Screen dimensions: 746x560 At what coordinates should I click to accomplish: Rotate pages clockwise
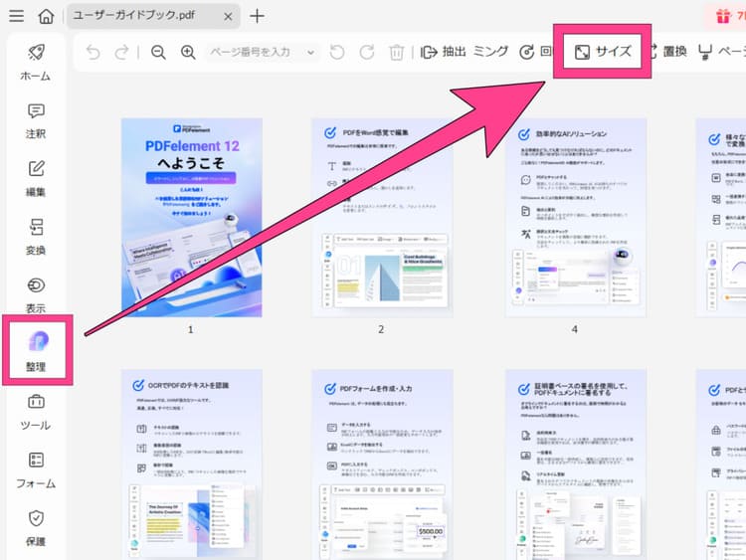click(x=367, y=52)
